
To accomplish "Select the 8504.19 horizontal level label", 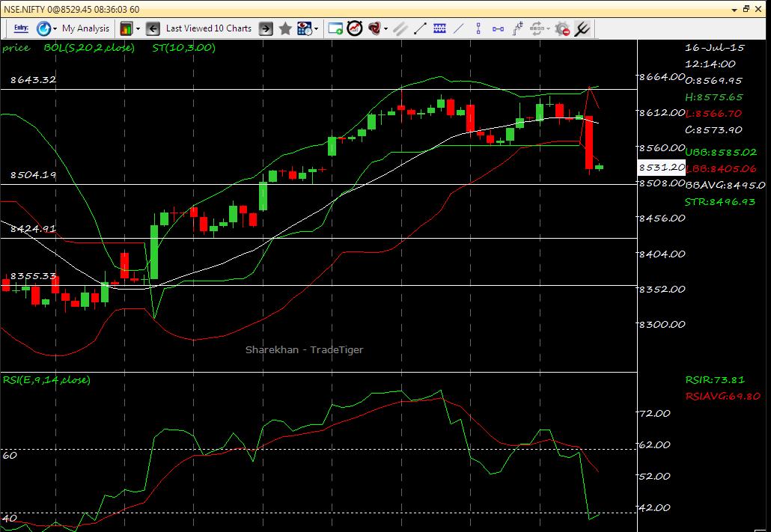I will point(33,174).
